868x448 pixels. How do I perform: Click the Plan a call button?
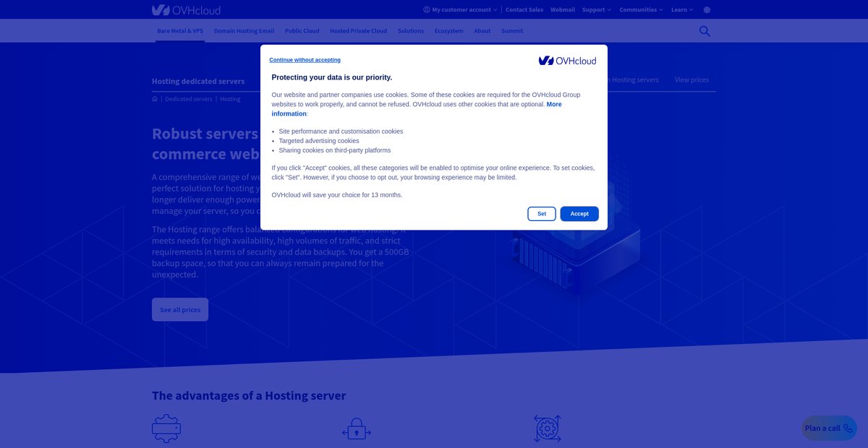coord(829,428)
